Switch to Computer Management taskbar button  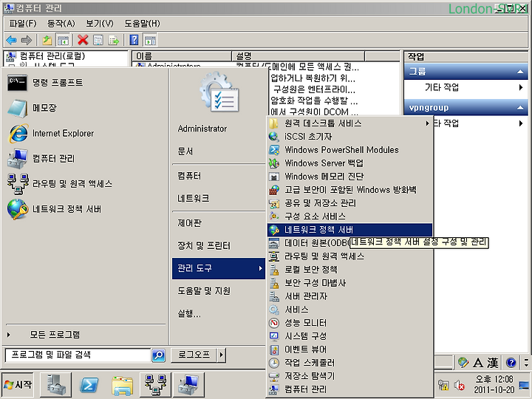(x=188, y=386)
